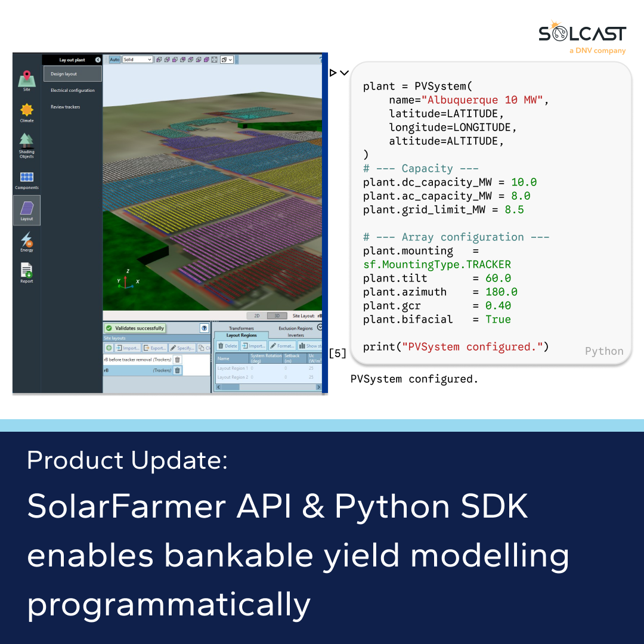Click Format button in Layout Regions
Image resolution: width=644 pixels, height=644 pixels.
[x=282, y=346]
